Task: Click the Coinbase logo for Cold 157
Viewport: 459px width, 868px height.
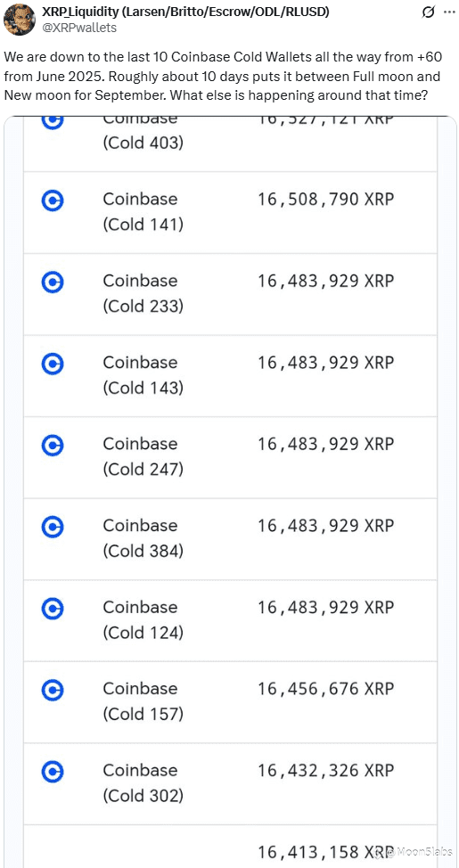Action: click(53, 690)
